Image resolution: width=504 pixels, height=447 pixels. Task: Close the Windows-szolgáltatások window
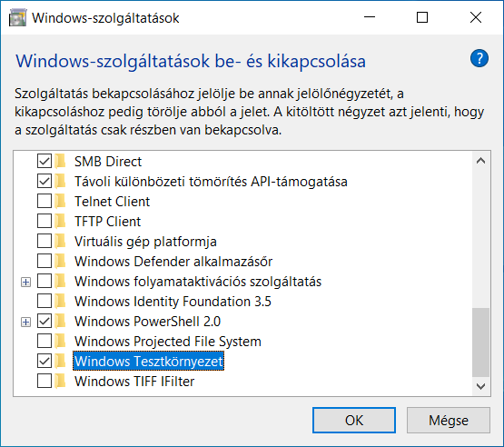pyautogui.click(x=476, y=17)
